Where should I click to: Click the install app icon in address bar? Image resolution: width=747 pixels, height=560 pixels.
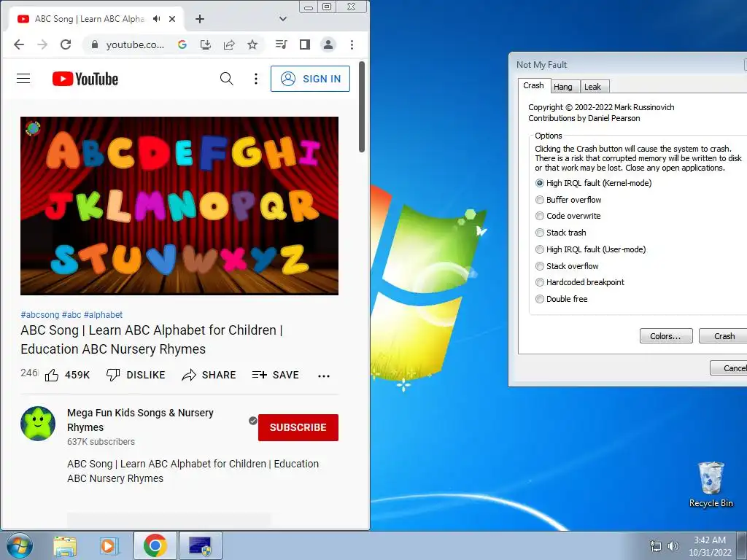tap(205, 44)
